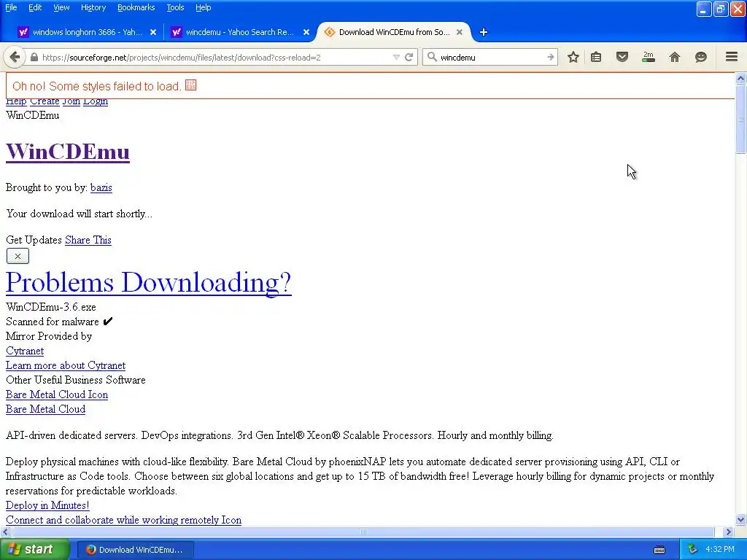Close the Download WinCDEmu tab
Image resolution: width=747 pixels, height=560 pixels.
tap(460, 32)
